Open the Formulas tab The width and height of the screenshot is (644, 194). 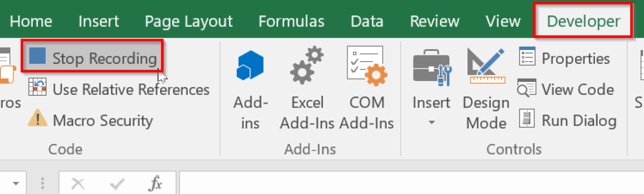pyautogui.click(x=291, y=21)
